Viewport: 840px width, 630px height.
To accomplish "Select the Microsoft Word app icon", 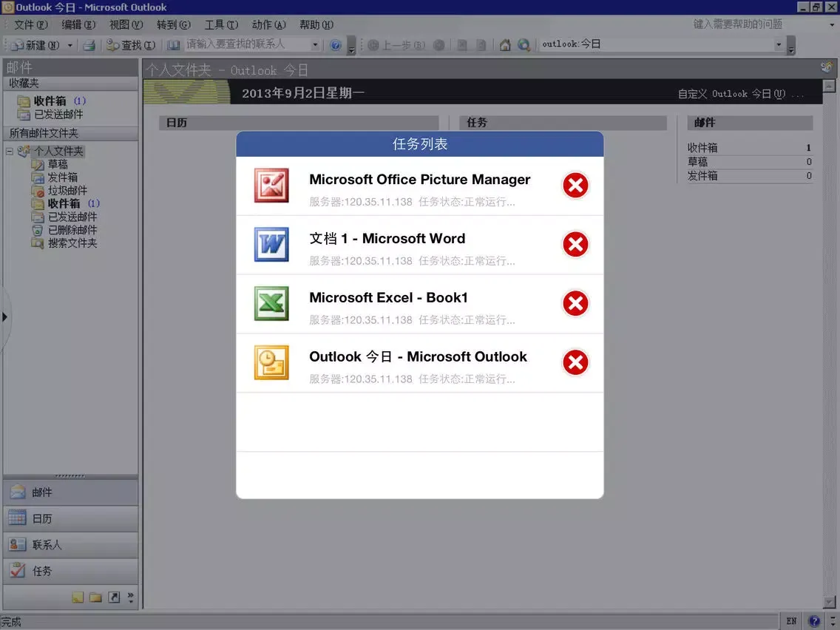I will [271, 244].
